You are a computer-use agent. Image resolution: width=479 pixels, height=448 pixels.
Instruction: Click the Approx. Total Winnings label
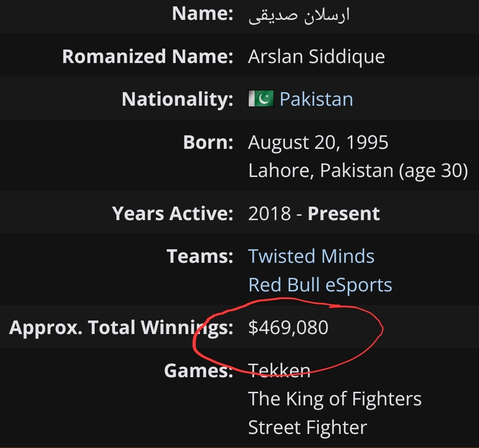(121, 328)
